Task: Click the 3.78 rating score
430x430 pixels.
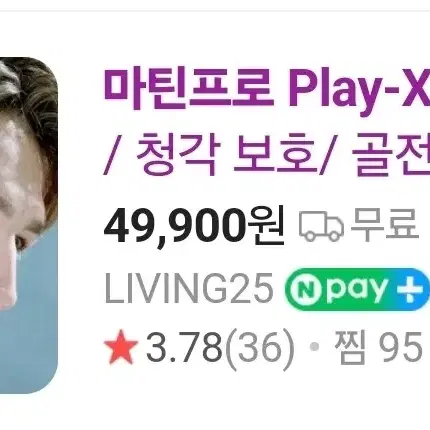Action: tap(184, 348)
